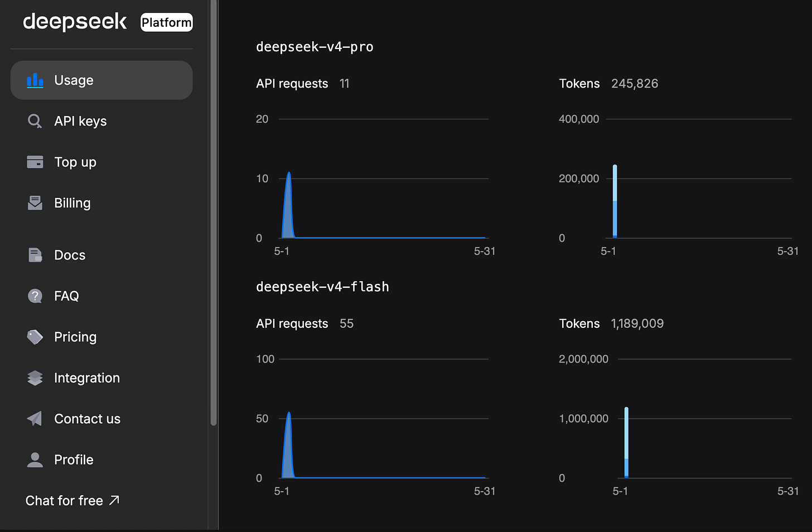This screenshot has height=532, width=812.
Task: Click the API requests count 55
Action: (346, 323)
